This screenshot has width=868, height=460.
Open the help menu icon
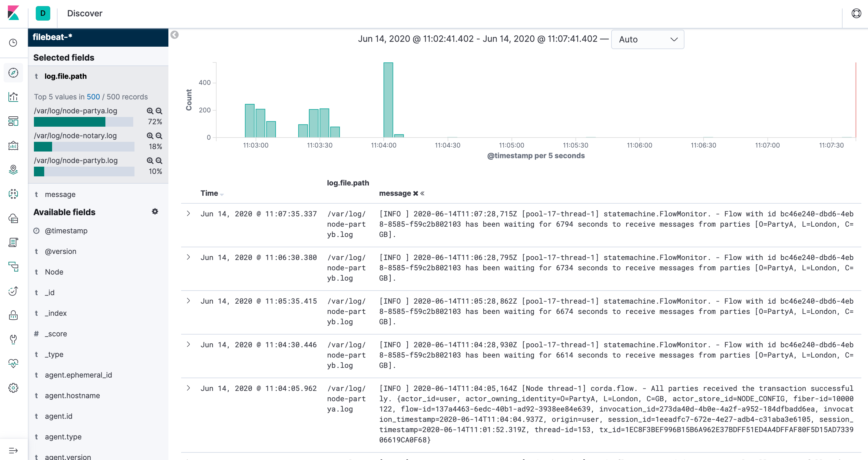point(856,13)
